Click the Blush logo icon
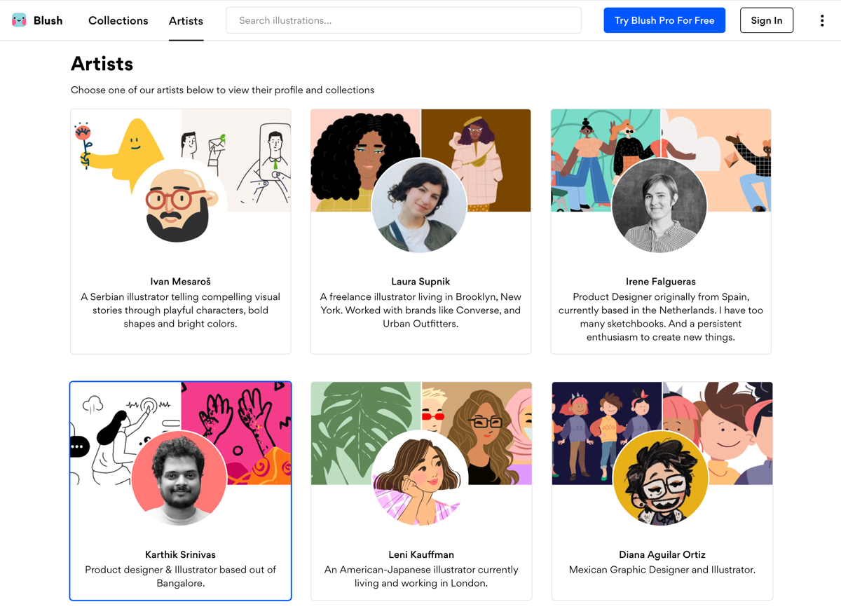Viewport: 841px width, 616px height. tap(19, 20)
